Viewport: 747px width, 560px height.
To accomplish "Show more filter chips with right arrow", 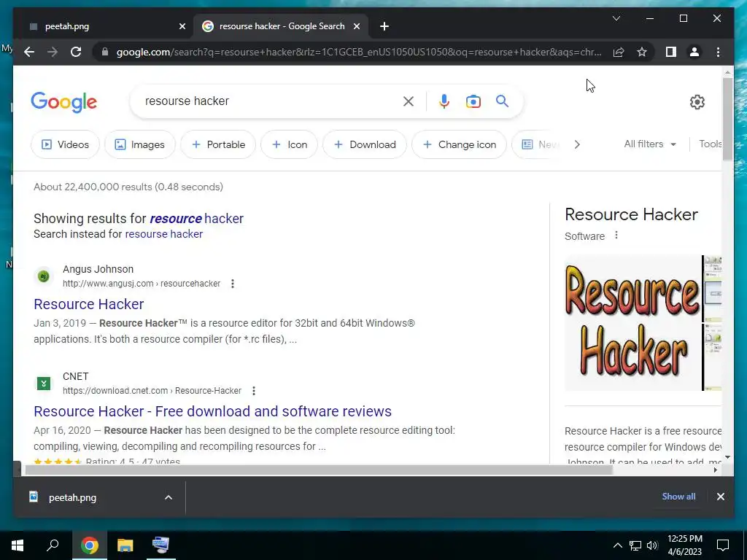I will click(x=577, y=144).
